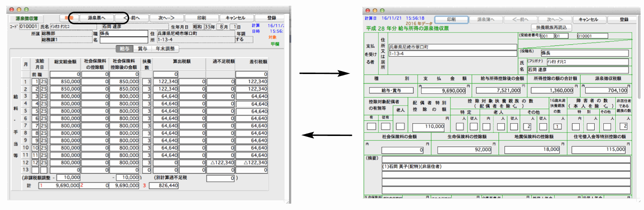The width and height of the screenshot is (644, 210).
Task: Click the 生命保険料の控除額 field with 92,000
Action: click(x=465, y=150)
